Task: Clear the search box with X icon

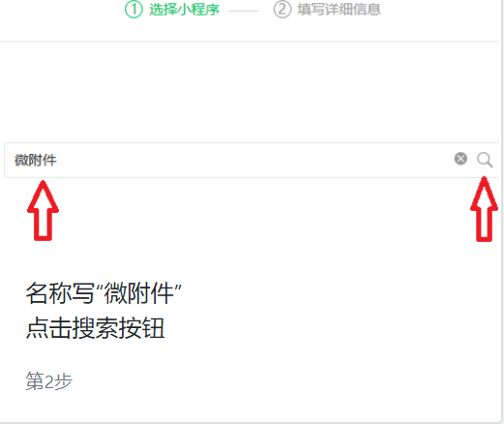Action: coord(460,159)
